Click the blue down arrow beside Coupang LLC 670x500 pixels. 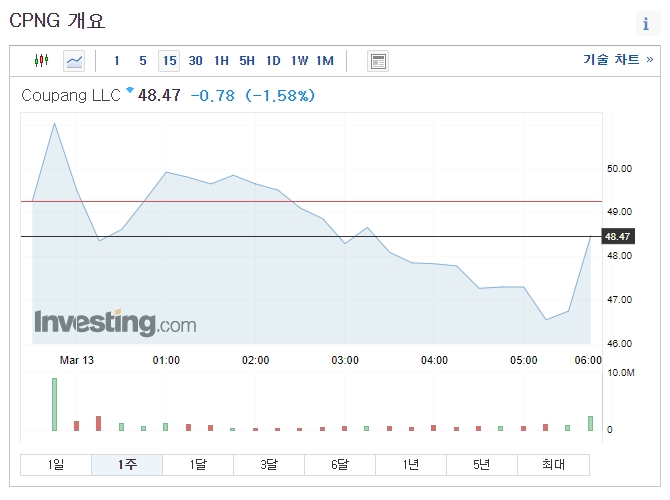point(129,91)
